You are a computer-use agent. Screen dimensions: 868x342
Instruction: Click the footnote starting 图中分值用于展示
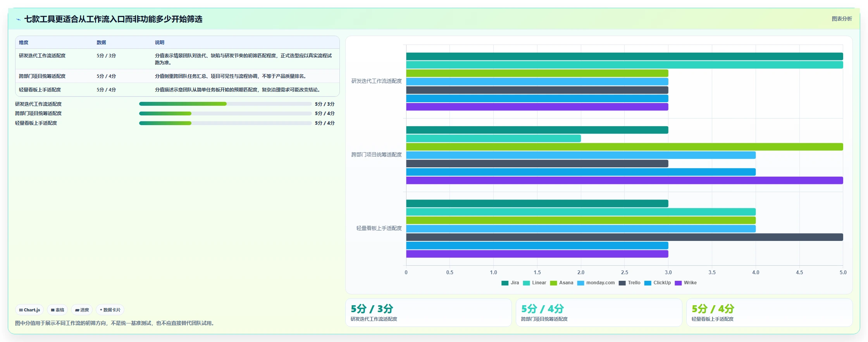point(115,323)
